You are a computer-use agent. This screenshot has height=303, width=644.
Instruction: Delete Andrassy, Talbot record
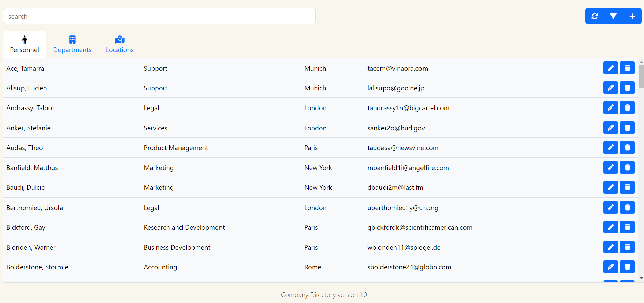627,107
